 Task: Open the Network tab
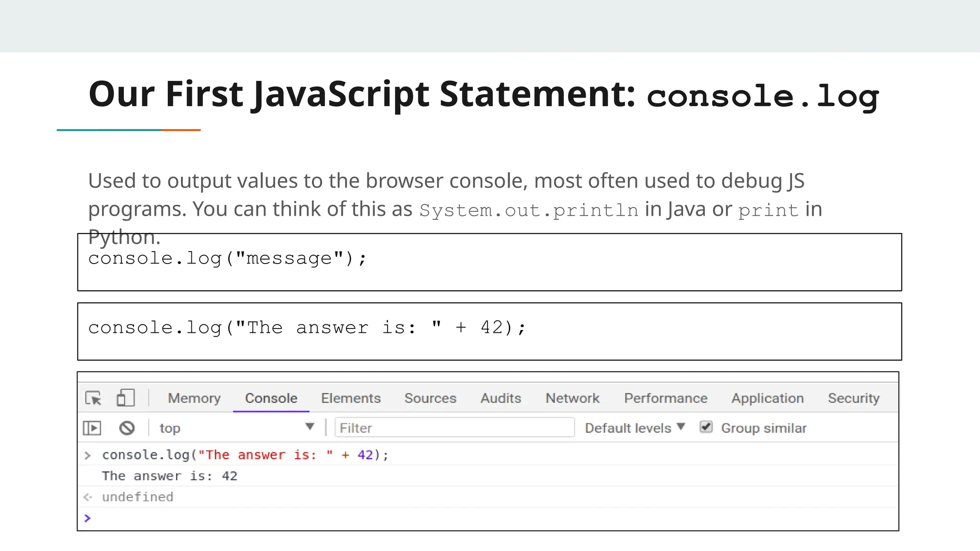click(572, 398)
